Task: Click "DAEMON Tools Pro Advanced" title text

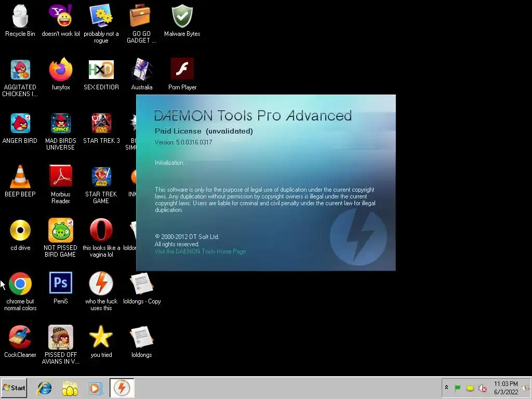Action: 253,116
